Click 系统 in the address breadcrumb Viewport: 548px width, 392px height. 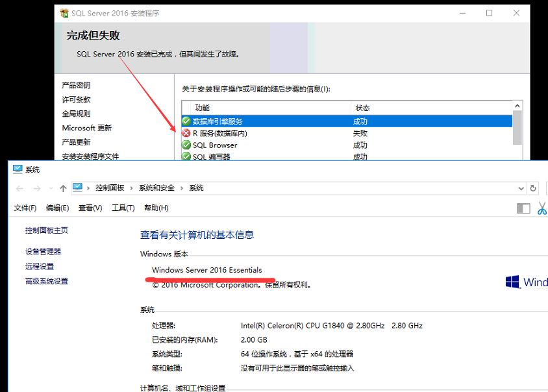[196, 188]
